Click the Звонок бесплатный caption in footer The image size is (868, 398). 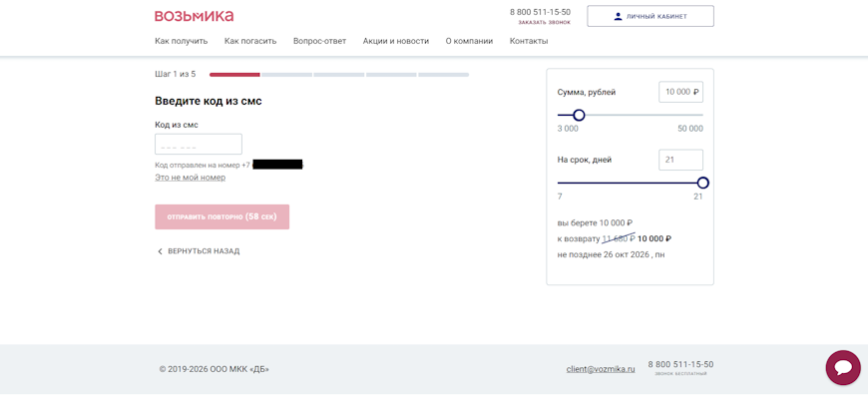coord(680,374)
